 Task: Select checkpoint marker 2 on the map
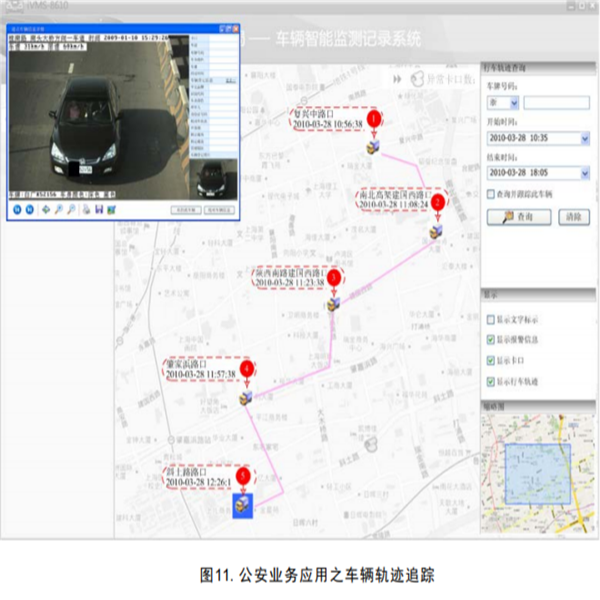(436, 231)
